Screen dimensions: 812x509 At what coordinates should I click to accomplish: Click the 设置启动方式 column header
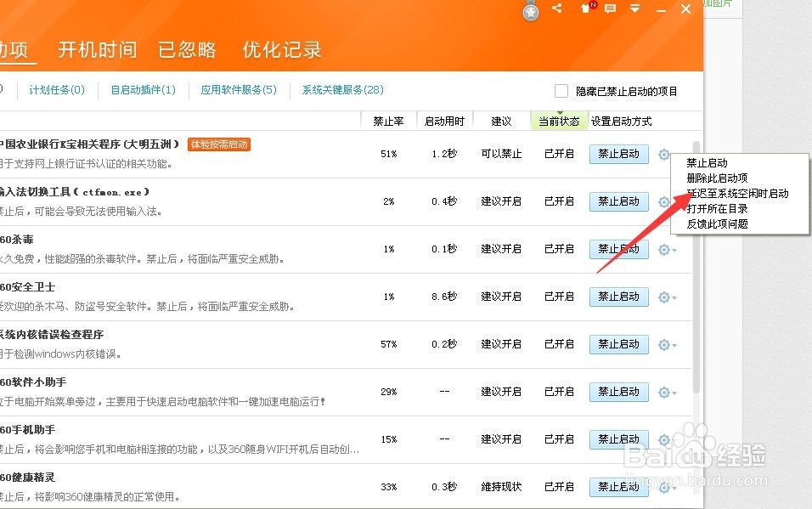(622, 122)
